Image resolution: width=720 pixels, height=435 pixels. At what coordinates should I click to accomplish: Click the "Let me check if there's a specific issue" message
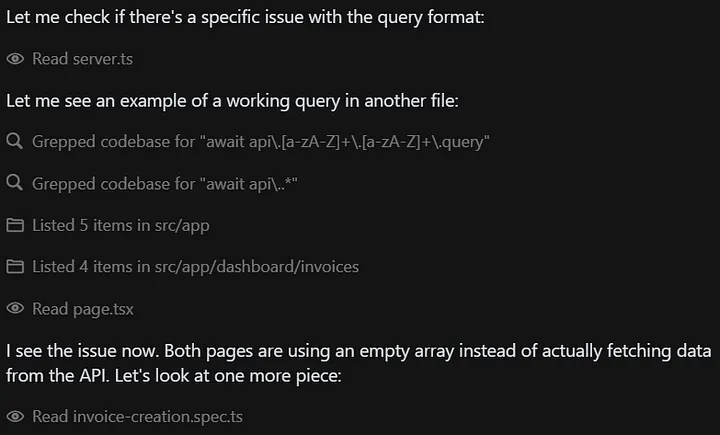coord(245,17)
